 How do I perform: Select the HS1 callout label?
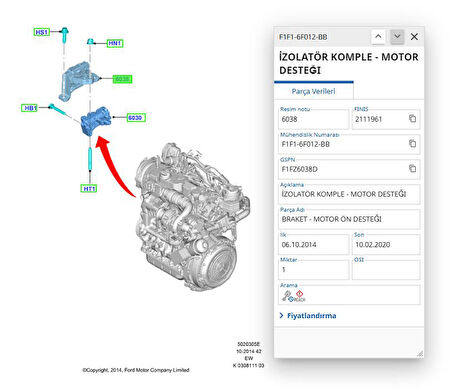coord(41,32)
